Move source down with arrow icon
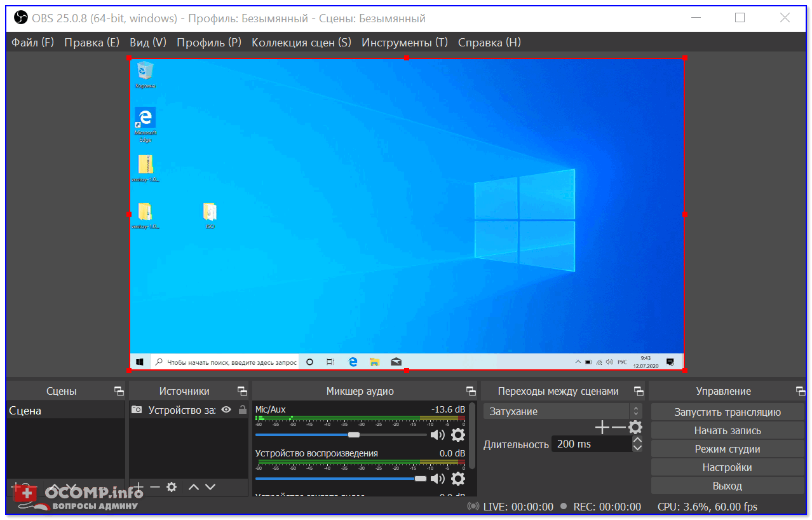 (x=210, y=487)
